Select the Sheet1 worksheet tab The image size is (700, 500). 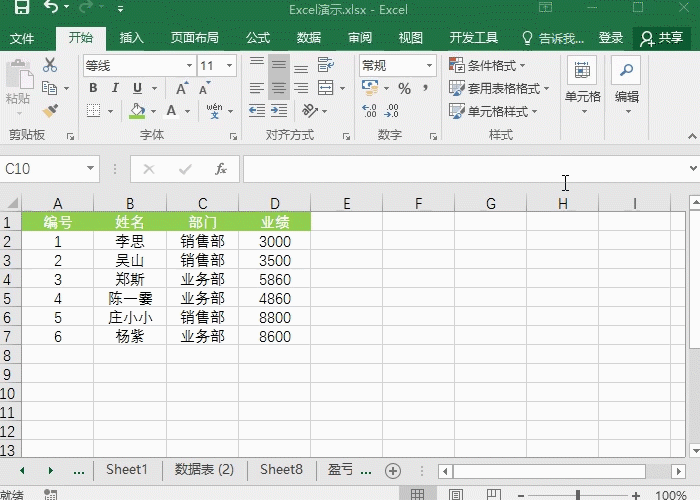pyautogui.click(x=127, y=470)
